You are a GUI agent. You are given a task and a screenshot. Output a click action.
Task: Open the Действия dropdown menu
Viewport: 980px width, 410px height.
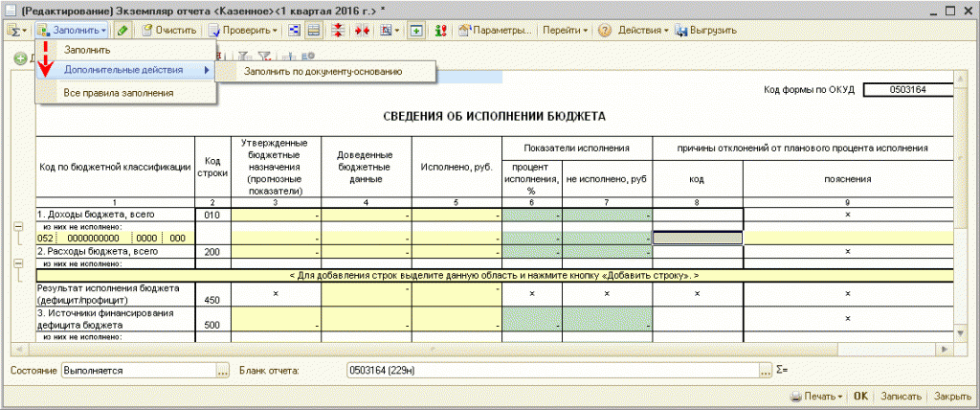click(643, 30)
